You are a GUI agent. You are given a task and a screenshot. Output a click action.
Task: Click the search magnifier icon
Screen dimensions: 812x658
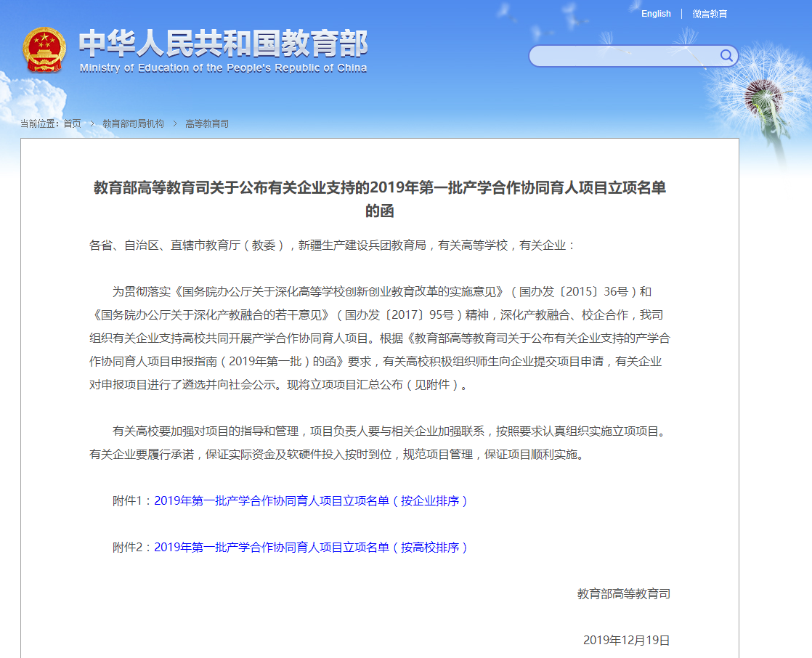726,55
